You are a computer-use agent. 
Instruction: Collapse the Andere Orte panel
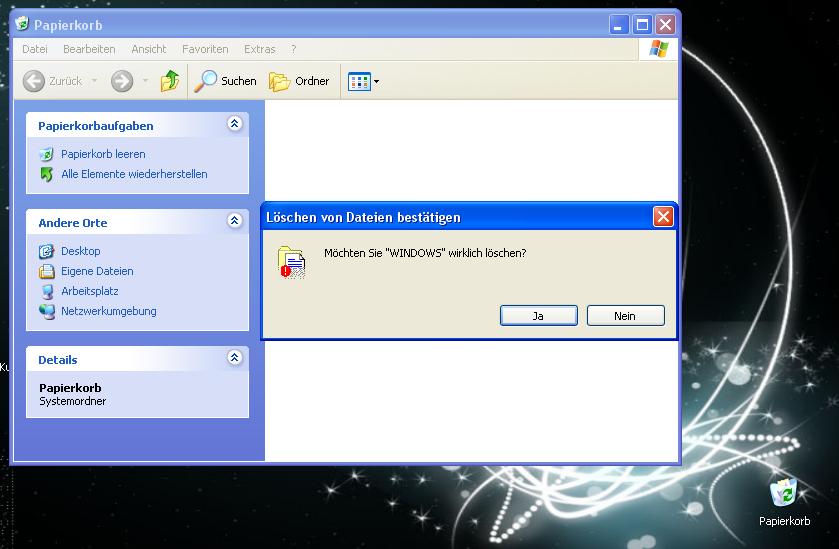pyautogui.click(x=234, y=221)
